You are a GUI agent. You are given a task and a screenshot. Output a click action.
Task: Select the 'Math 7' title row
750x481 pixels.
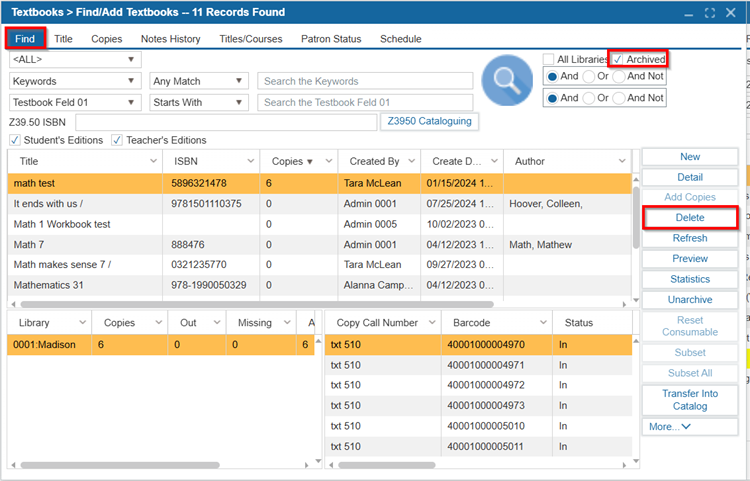click(x=320, y=245)
